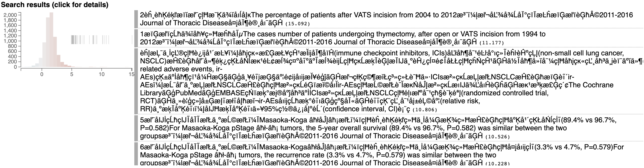The height and width of the screenshot is (168, 644).
Task: Click the tallest bar in the histogram
Action: pyautogui.click(x=51, y=40)
